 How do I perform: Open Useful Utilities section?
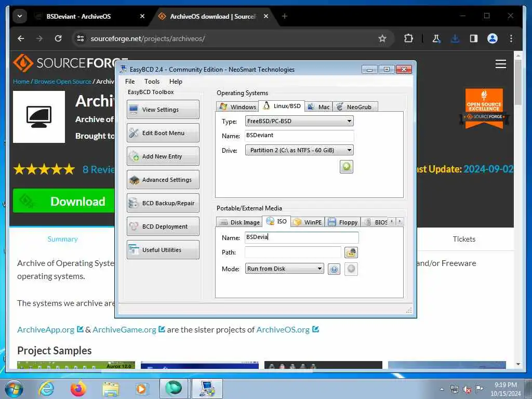[163, 250]
